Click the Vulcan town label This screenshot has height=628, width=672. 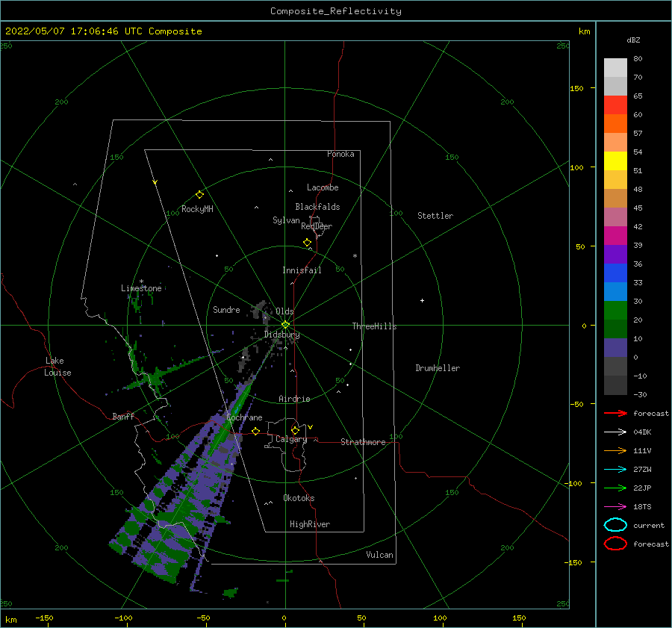380,555
